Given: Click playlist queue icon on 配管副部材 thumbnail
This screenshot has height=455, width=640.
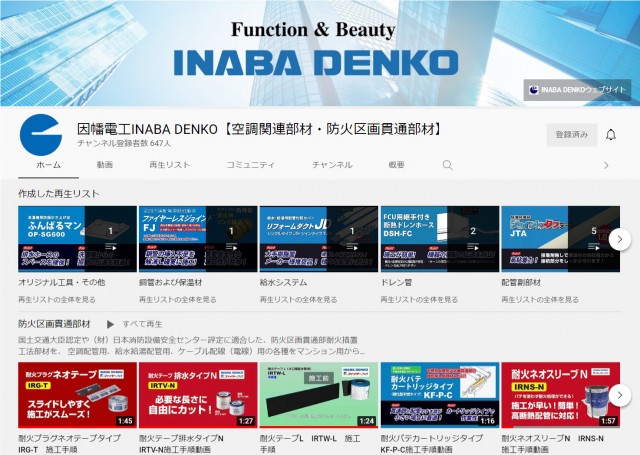Looking at the screenshot, I should [594, 247].
